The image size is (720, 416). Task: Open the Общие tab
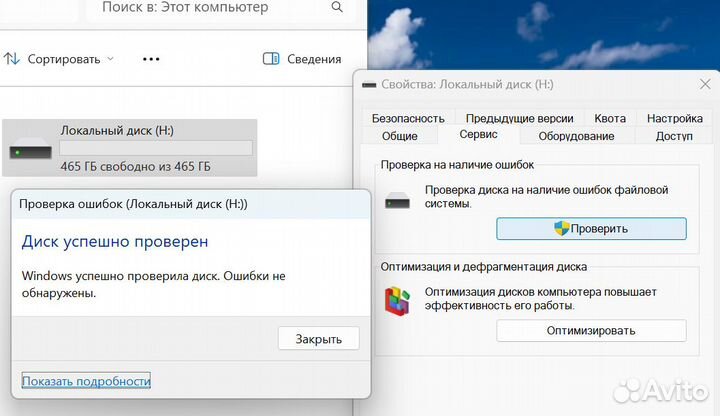pos(399,136)
